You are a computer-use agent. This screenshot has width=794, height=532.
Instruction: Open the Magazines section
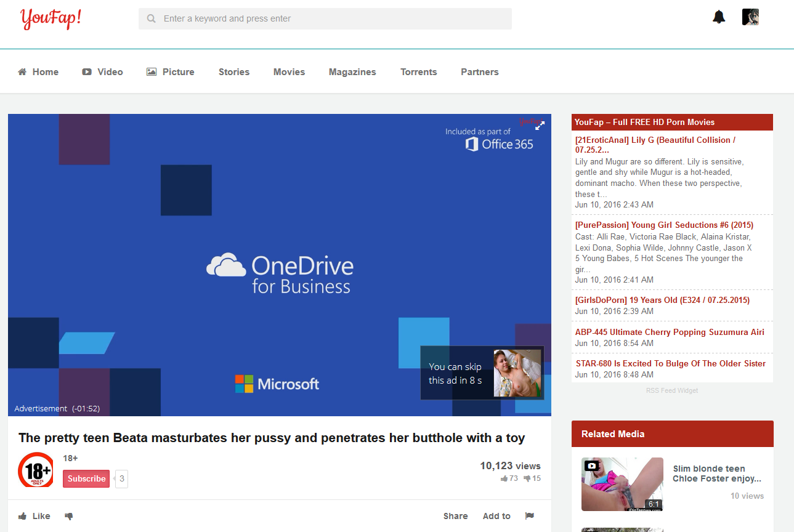point(352,72)
